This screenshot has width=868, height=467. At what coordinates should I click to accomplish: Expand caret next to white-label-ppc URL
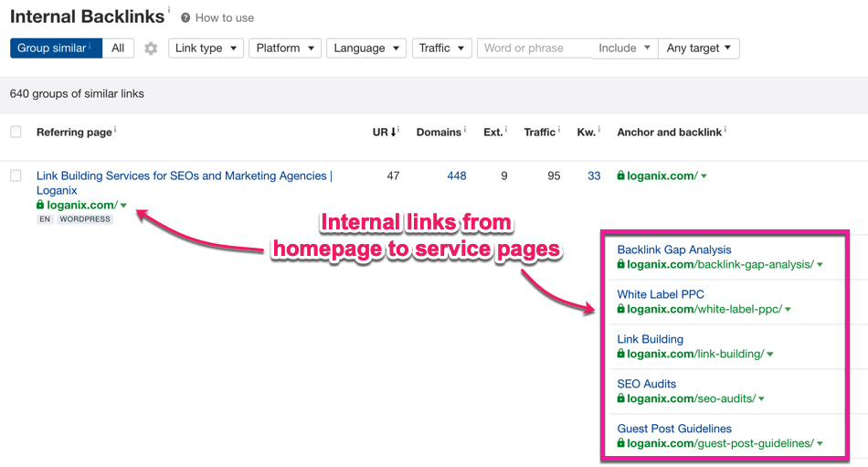pyautogui.click(x=788, y=310)
